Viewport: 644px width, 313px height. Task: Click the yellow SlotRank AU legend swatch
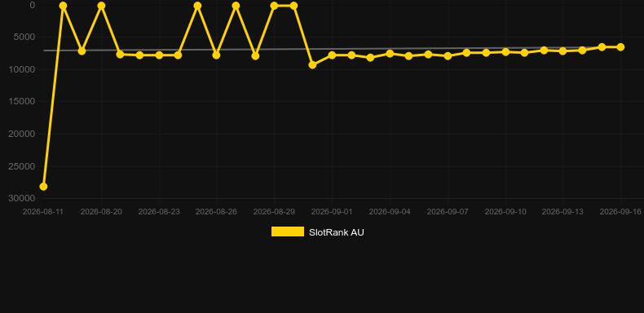pos(288,231)
